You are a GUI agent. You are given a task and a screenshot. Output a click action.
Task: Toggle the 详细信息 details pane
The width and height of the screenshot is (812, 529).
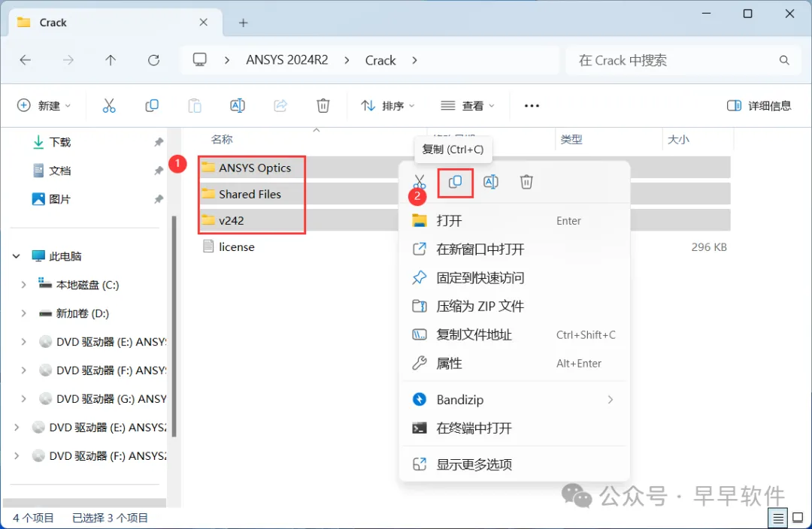tap(759, 106)
